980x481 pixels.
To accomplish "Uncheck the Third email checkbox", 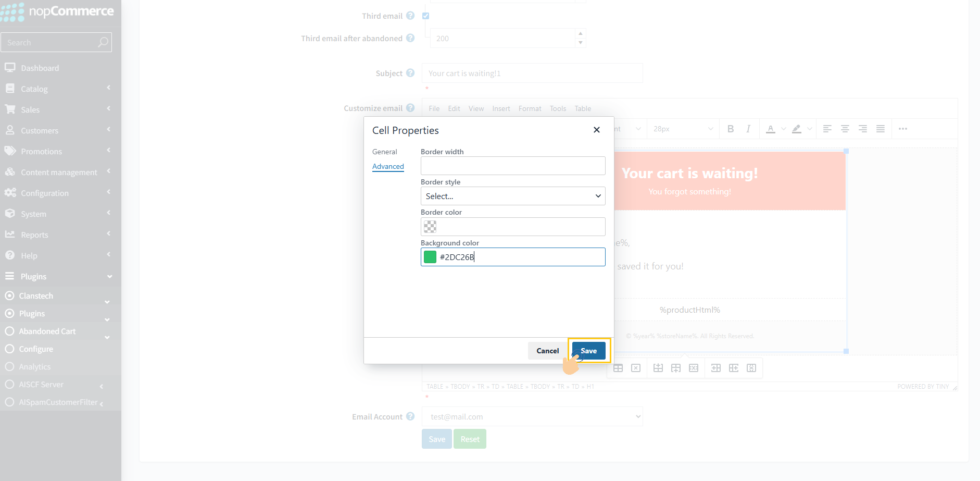I will coord(426,16).
